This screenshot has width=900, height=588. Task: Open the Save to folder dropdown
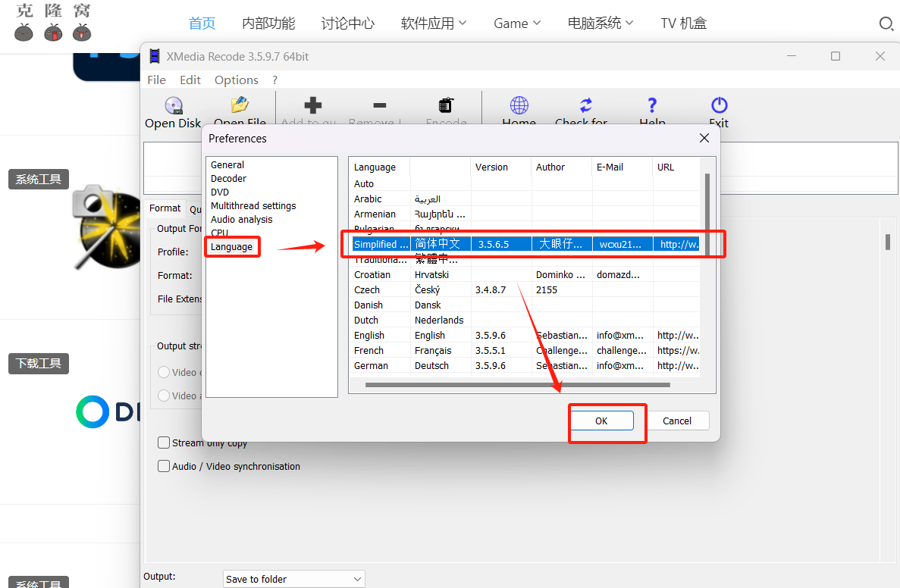click(x=294, y=579)
